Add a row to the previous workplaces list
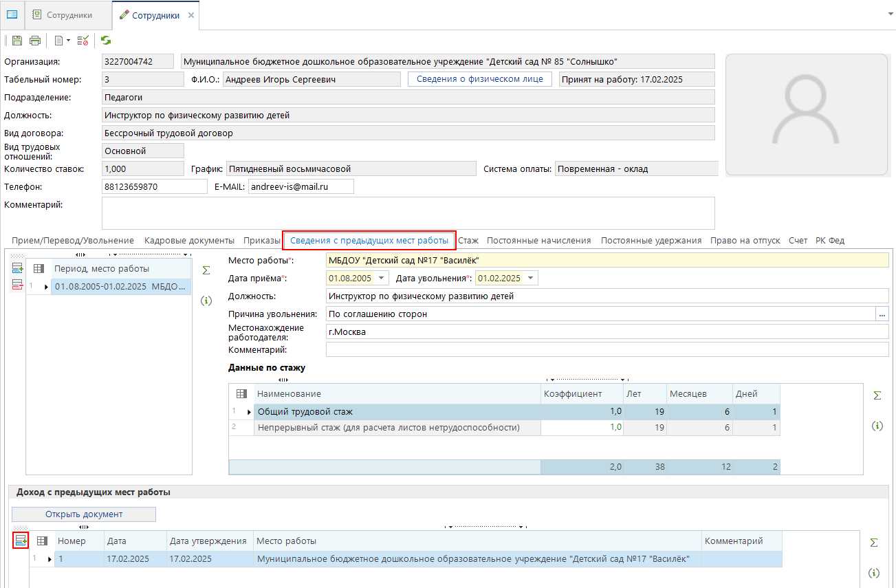The width and height of the screenshot is (896, 588). (17, 269)
